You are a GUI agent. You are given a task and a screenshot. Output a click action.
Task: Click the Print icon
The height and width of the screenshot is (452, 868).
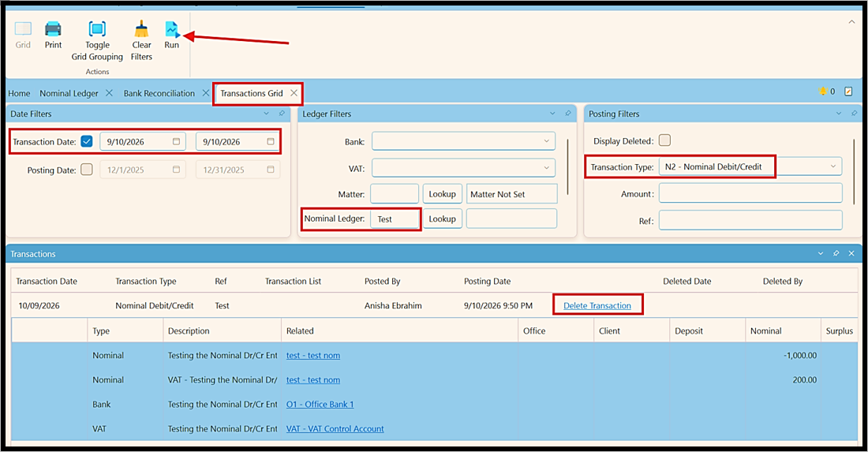[53, 28]
